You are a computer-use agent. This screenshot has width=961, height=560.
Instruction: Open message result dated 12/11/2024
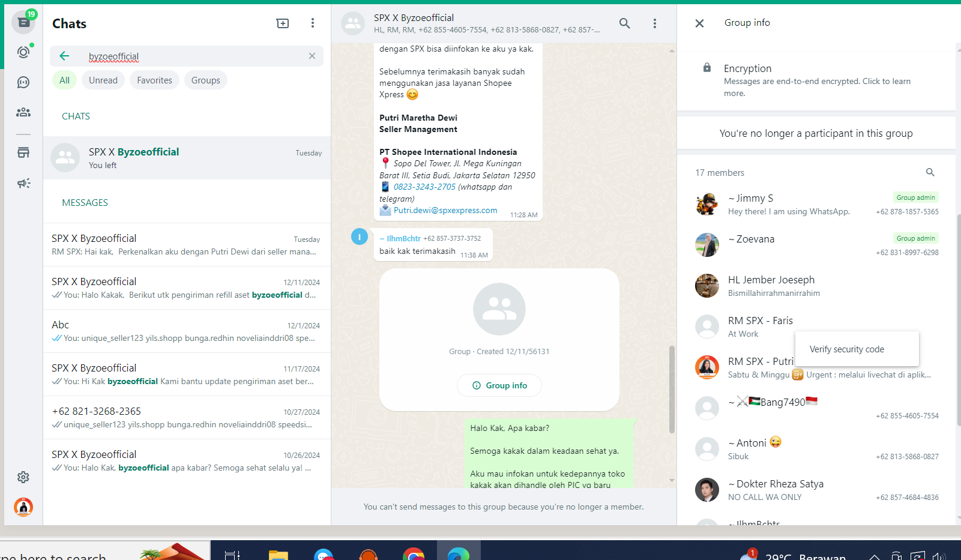tap(187, 288)
